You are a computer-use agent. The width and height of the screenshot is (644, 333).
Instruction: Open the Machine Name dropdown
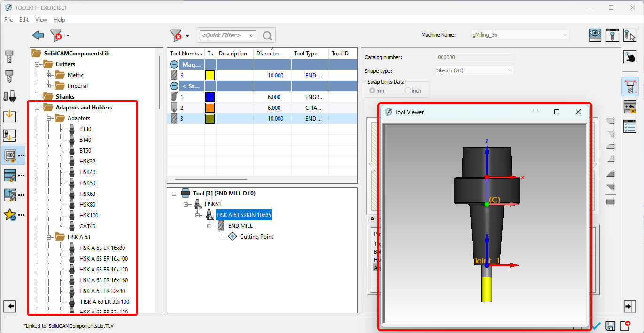click(520, 35)
